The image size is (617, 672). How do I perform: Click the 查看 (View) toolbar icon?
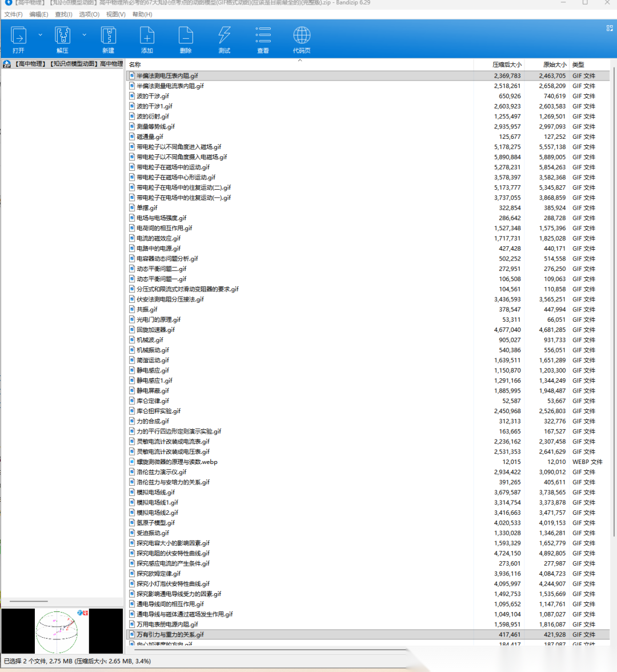(263, 39)
